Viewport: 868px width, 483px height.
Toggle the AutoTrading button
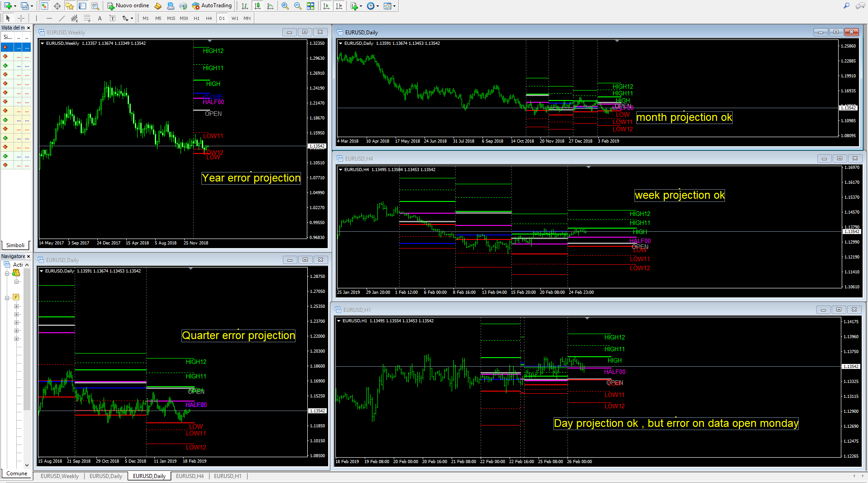[x=212, y=6]
